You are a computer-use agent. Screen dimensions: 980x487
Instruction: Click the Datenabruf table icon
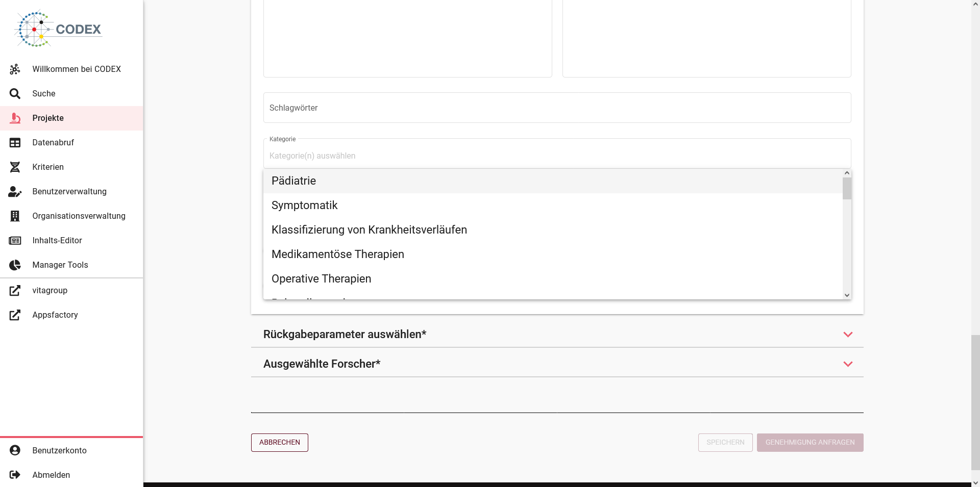[15, 142]
